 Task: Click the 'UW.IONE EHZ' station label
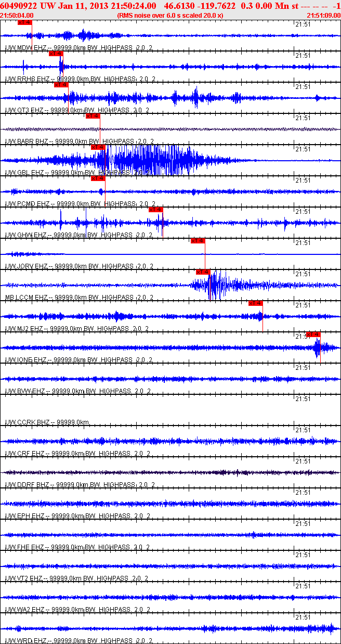[26, 360]
